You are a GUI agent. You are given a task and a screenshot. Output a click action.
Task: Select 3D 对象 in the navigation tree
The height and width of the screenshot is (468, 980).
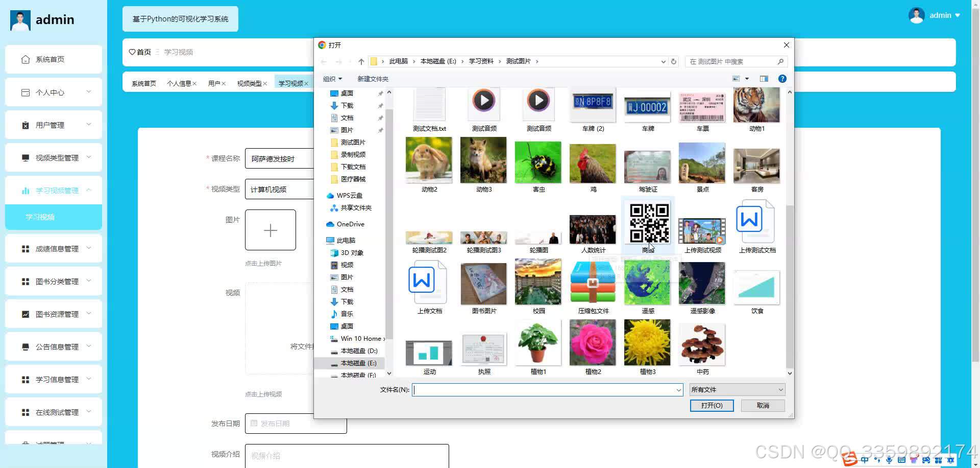click(352, 253)
